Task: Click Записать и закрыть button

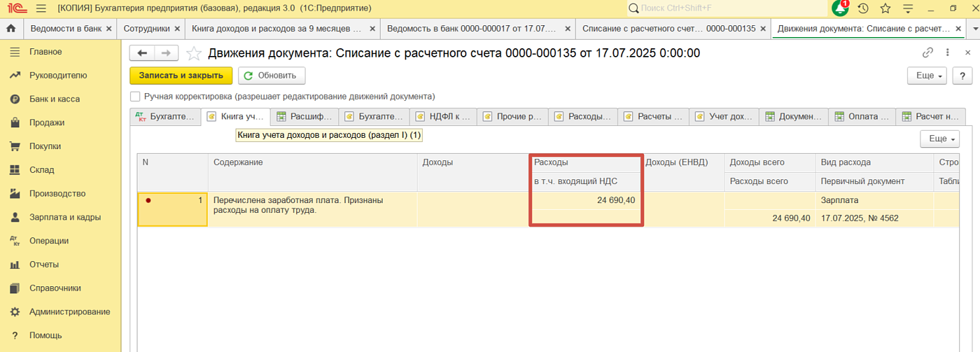Action: tap(181, 76)
